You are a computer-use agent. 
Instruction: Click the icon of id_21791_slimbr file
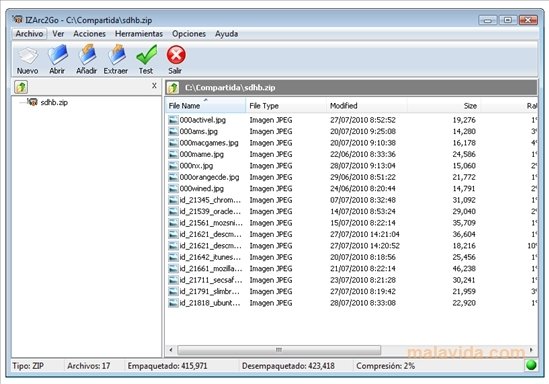coord(173,292)
